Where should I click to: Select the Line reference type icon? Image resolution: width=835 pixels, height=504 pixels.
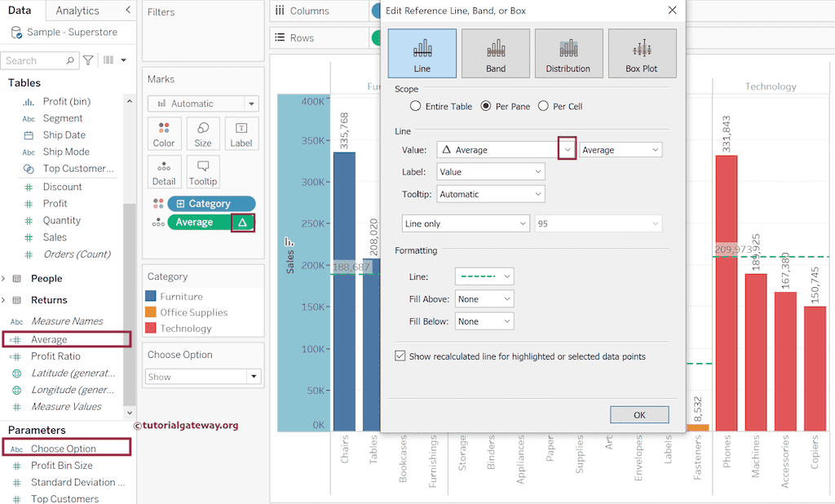point(421,53)
